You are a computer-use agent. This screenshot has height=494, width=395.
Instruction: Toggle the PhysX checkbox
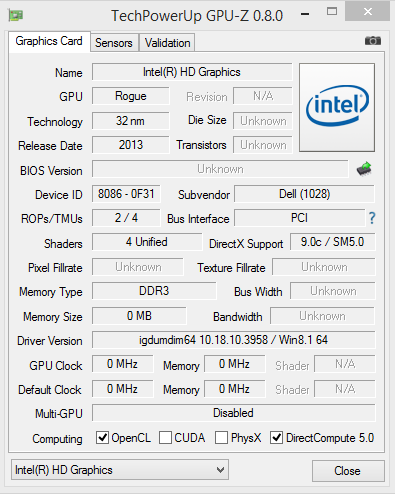[x=221, y=438]
